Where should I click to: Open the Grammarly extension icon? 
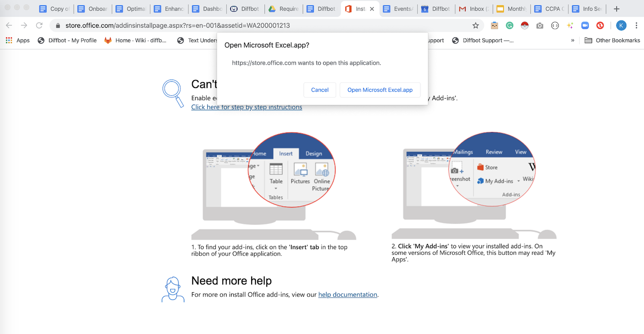click(510, 26)
